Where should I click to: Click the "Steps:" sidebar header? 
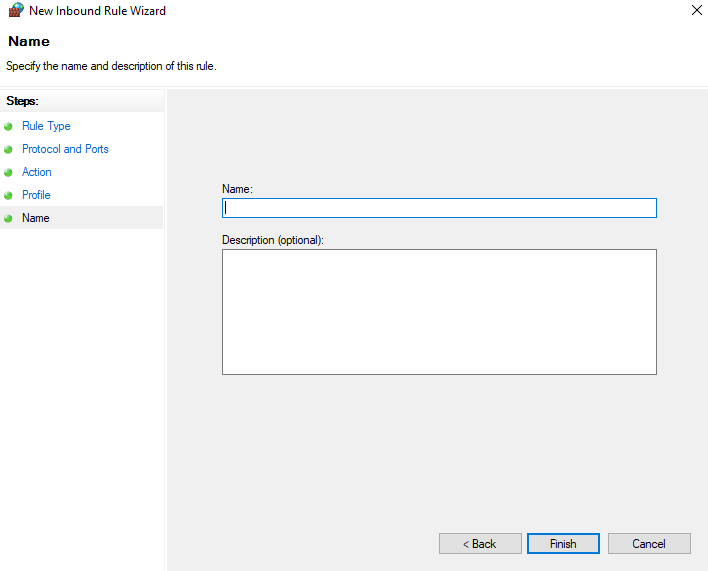22,101
